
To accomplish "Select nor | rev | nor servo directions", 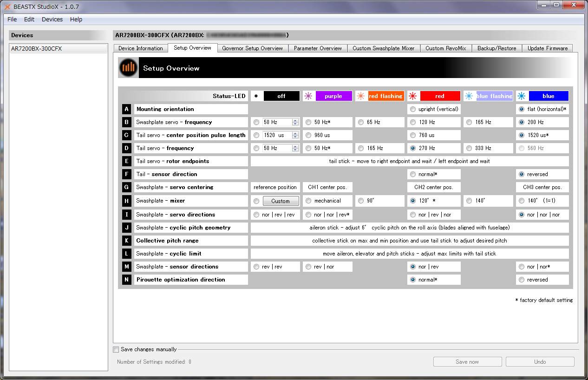I will 413,215.
